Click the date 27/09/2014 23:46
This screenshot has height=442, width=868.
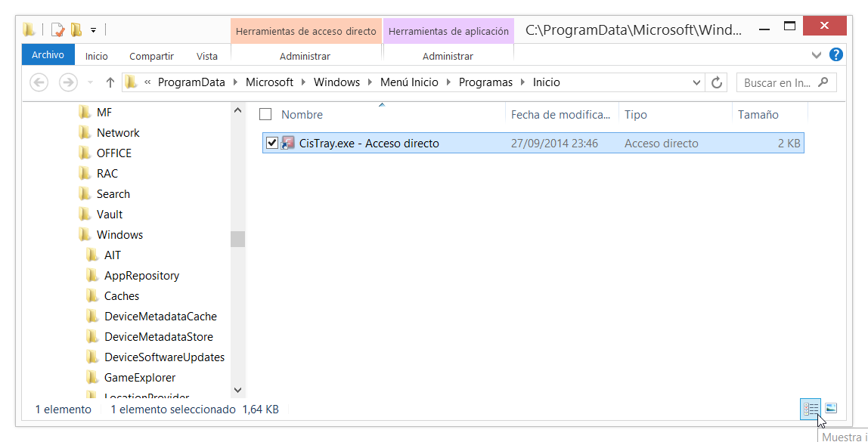(x=554, y=144)
